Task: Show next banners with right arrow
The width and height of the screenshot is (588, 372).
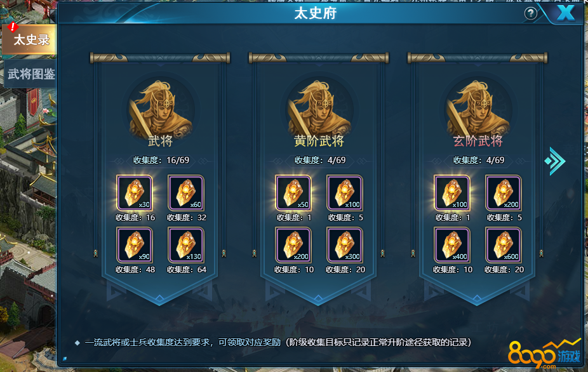Action: click(555, 161)
